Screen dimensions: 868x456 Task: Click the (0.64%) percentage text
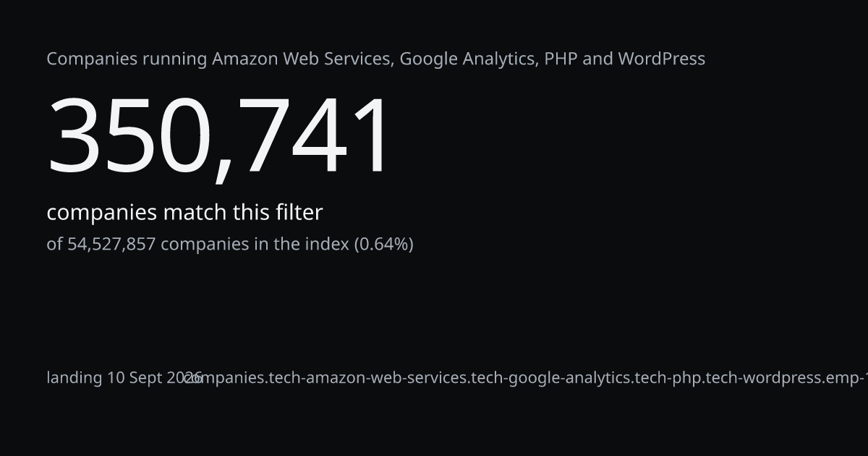(383, 245)
